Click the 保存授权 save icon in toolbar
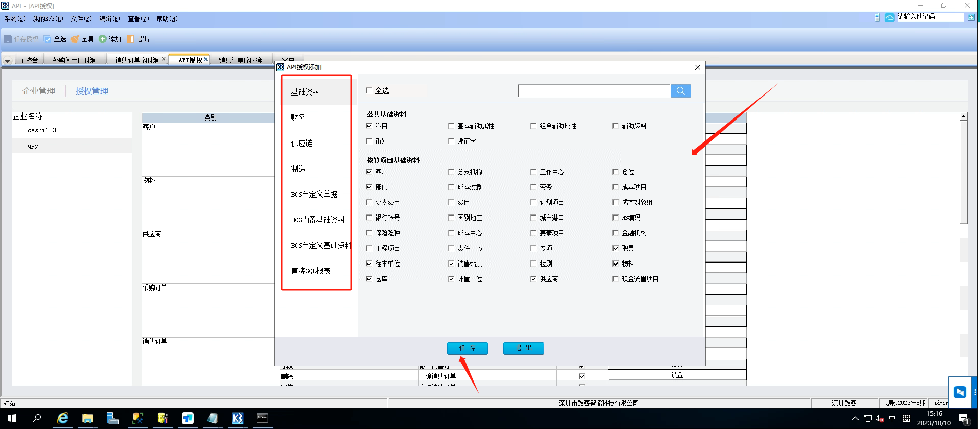The width and height of the screenshot is (980, 429). pos(8,39)
